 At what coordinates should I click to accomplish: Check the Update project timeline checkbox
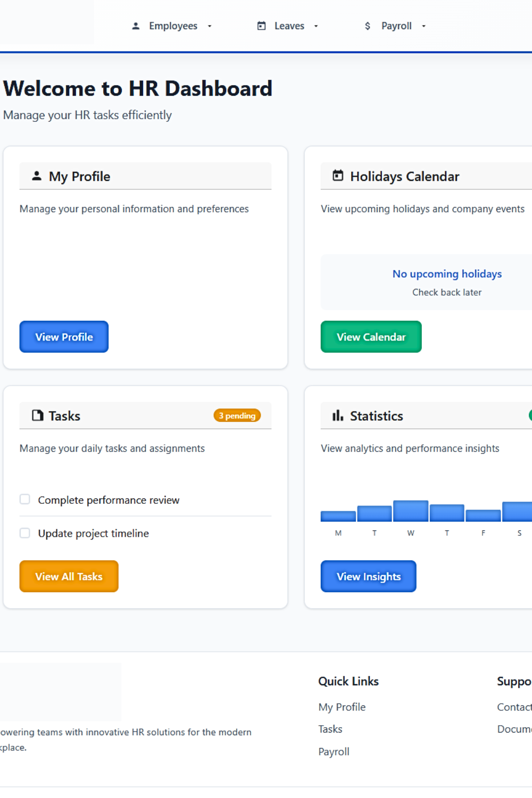tap(24, 533)
